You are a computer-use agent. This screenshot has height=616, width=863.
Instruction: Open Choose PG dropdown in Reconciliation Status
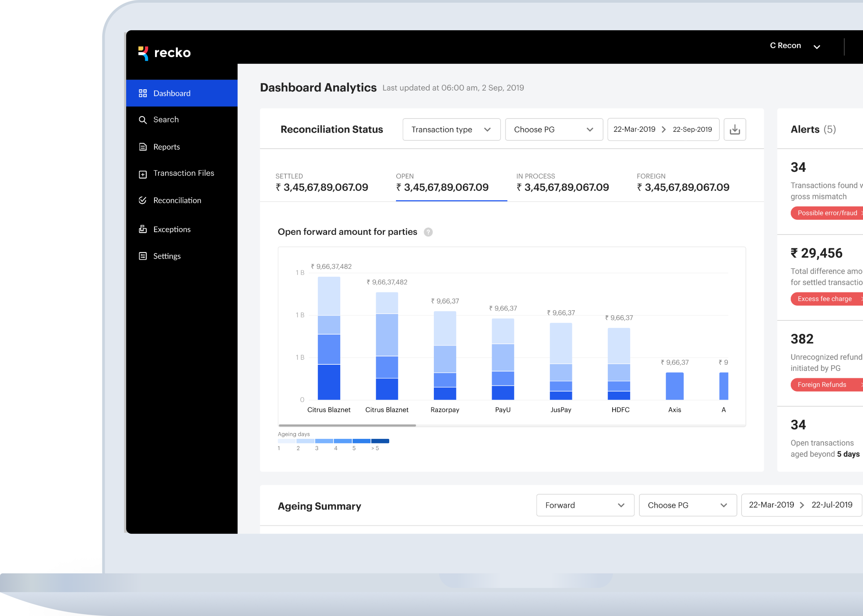554,130
